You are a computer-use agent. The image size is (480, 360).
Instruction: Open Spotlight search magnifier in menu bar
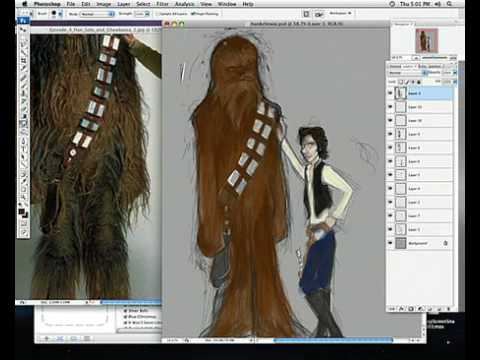[449, 4]
